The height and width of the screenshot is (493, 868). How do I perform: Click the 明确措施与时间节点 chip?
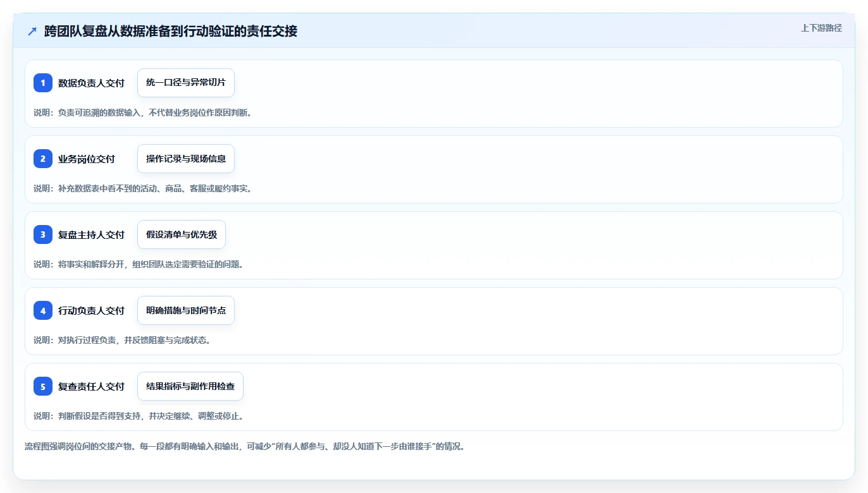[186, 310]
